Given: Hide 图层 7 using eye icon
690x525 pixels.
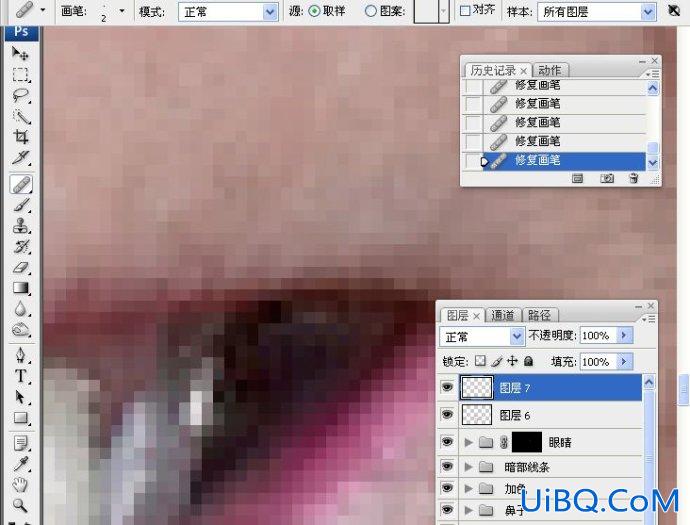Looking at the screenshot, I should pos(448,387).
